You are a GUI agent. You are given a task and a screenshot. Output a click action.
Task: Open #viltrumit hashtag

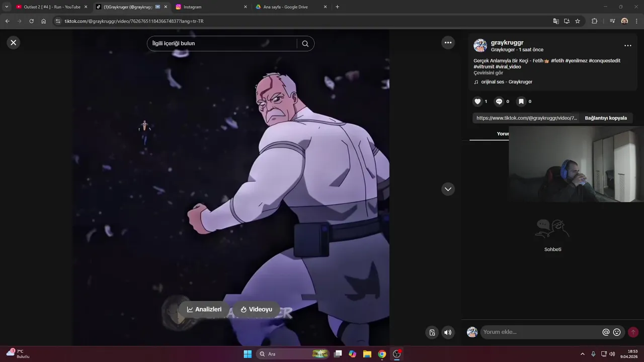(484, 67)
